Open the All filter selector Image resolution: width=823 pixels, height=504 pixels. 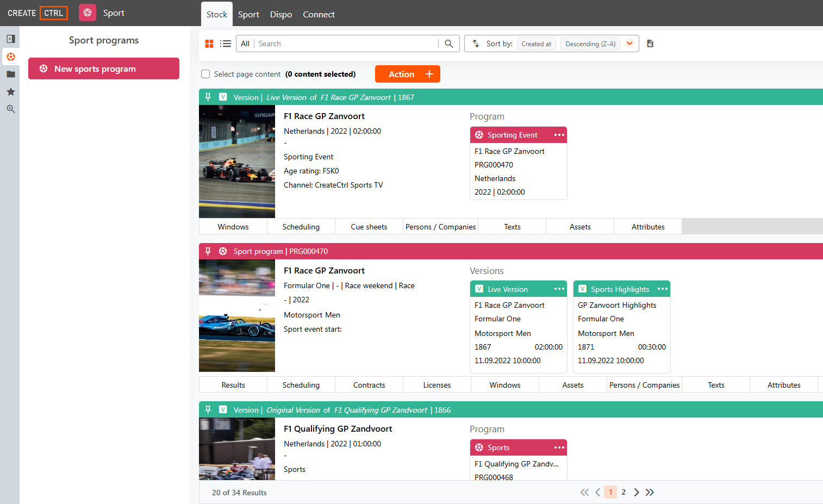245,43
